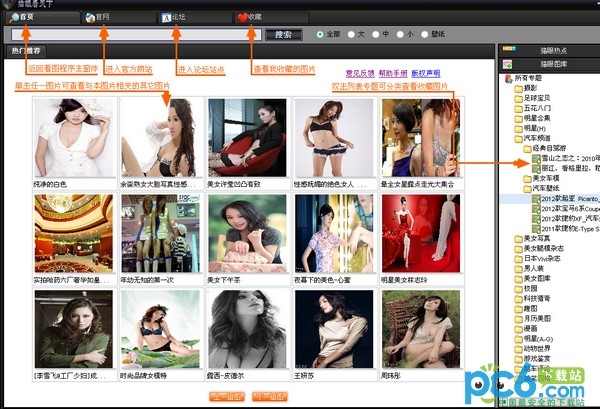Expand the 校园 folder

pos(518,289)
